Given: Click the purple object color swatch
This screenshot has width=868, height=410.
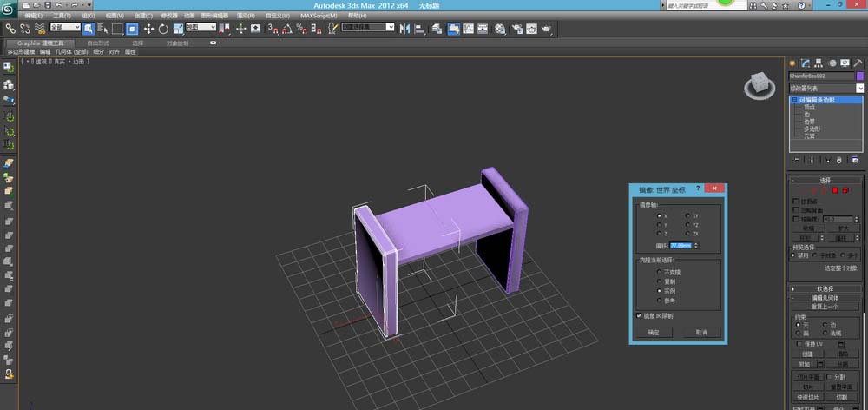Looking at the screenshot, I should tap(860, 76).
